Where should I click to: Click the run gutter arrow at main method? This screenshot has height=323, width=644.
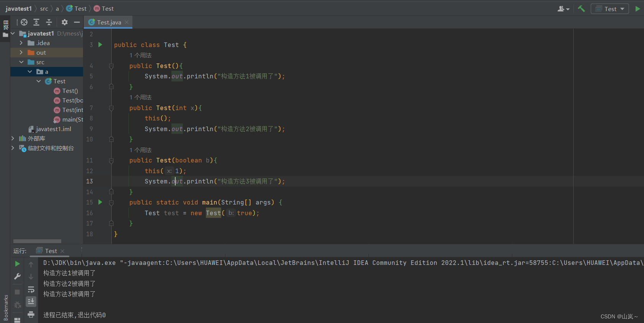coord(100,202)
